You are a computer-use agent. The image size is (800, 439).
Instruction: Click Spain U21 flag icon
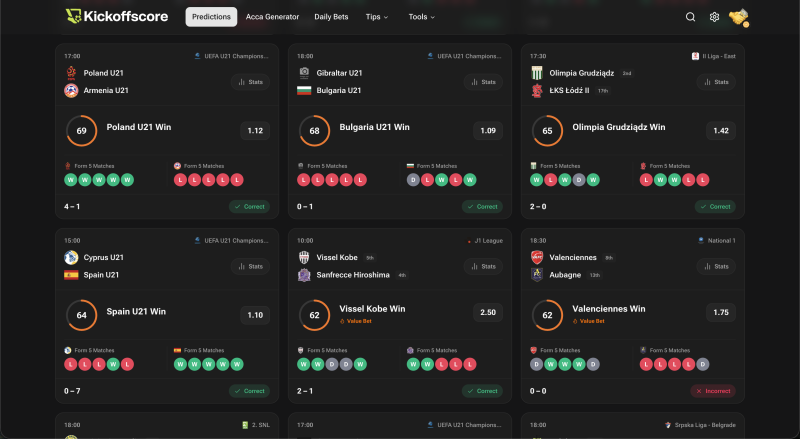click(71, 275)
